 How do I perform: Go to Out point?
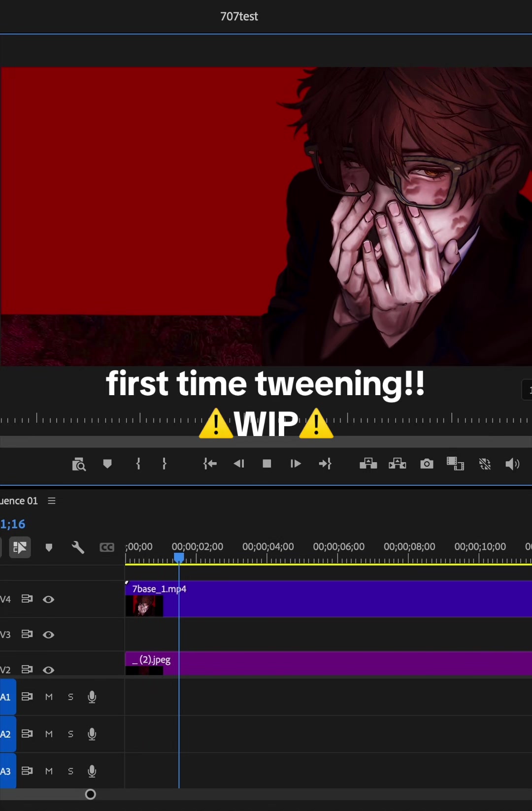point(325,464)
